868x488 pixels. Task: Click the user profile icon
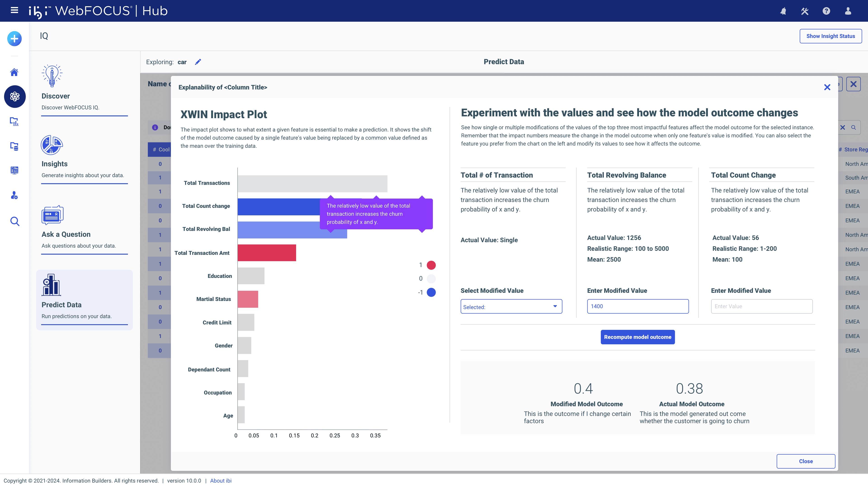pos(848,11)
